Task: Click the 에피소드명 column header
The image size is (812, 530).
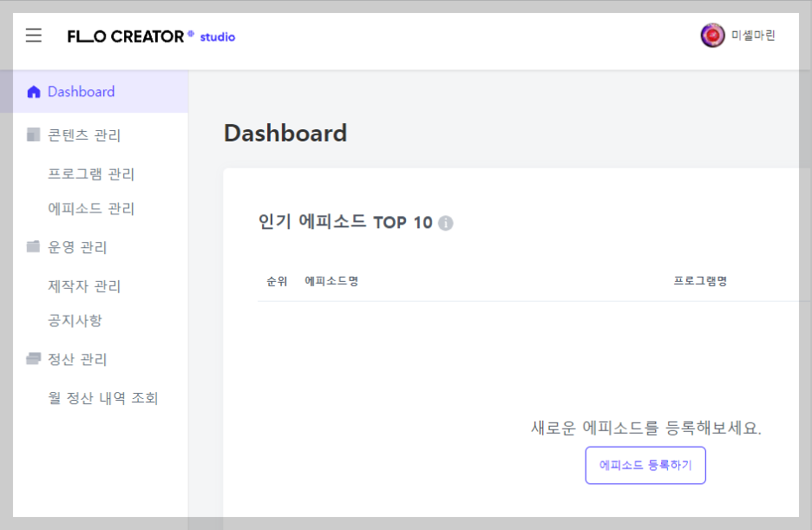Action: pos(331,281)
